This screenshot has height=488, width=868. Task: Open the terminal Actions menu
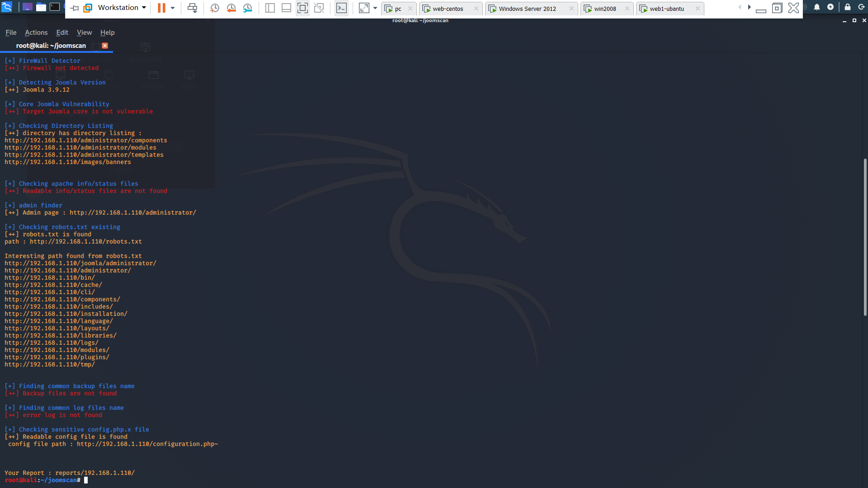(36, 33)
